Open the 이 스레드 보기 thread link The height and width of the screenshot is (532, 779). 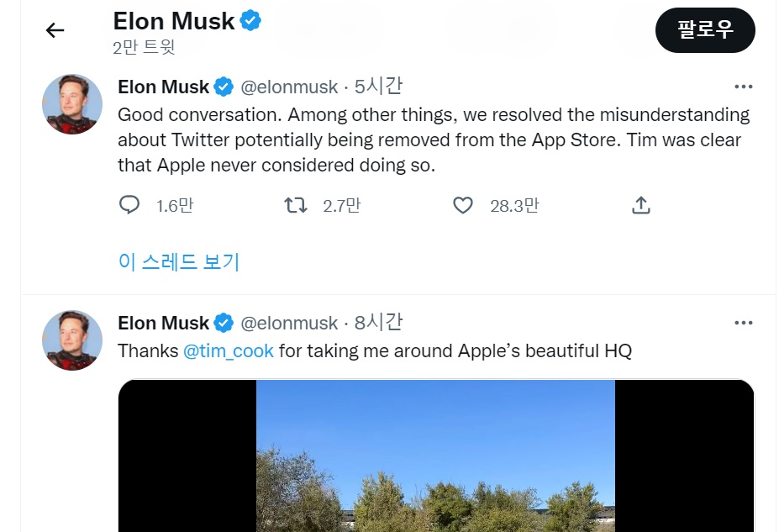coord(179,261)
